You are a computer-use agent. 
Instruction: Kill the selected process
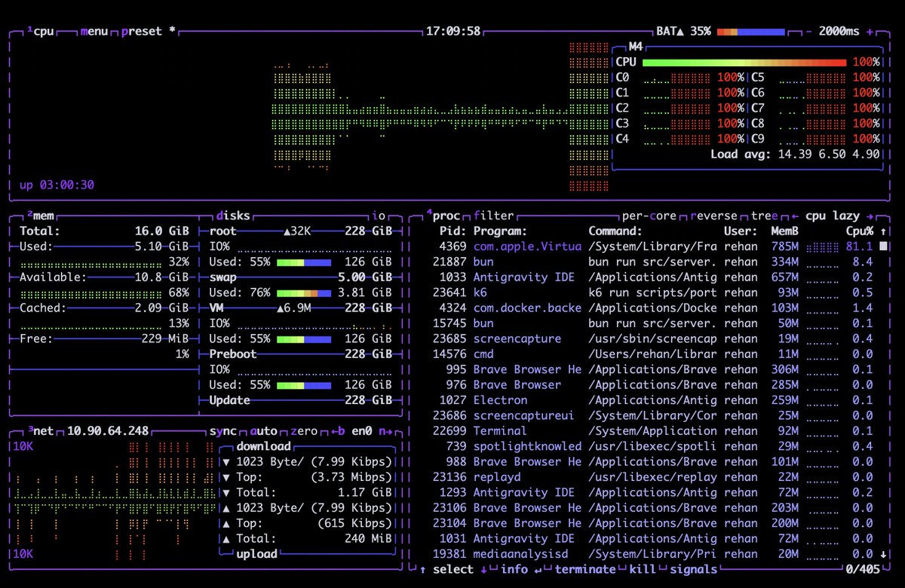[x=643, y=569]
